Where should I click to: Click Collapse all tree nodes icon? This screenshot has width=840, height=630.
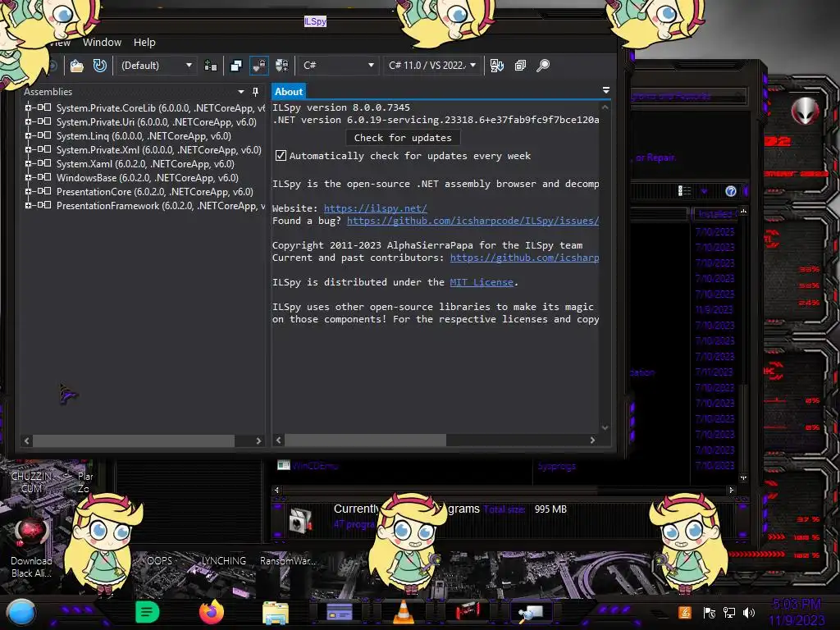[519, 66]
